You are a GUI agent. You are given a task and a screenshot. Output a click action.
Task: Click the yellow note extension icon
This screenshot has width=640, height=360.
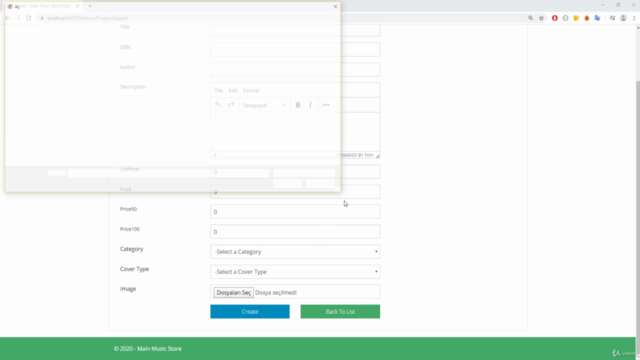(x=576, y=18)
